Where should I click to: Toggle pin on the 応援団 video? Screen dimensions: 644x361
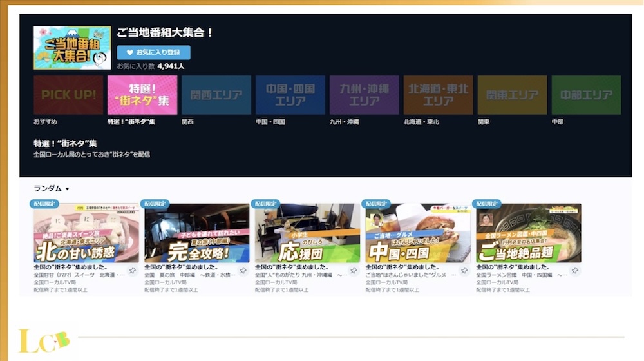click(x=354, y=271)
